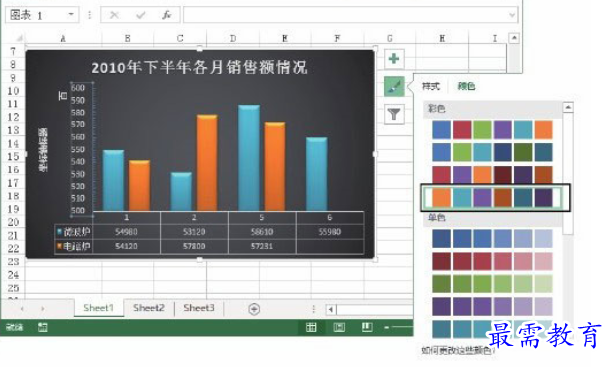This screenshot has width=610, height=367.
Task: Switch to Page Layout view
Action: [x=339, y=327]
